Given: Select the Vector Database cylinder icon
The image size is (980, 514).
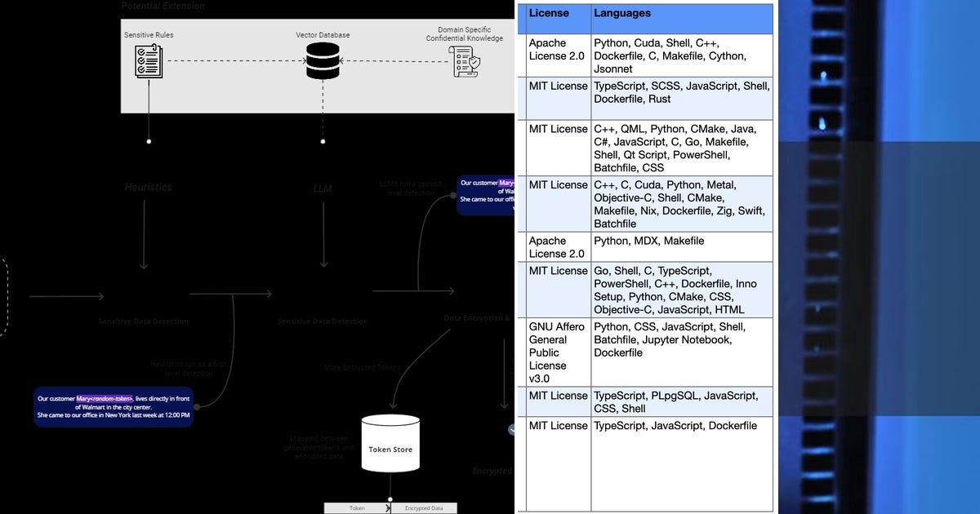Looking at the screenshot, I should 323,61.
